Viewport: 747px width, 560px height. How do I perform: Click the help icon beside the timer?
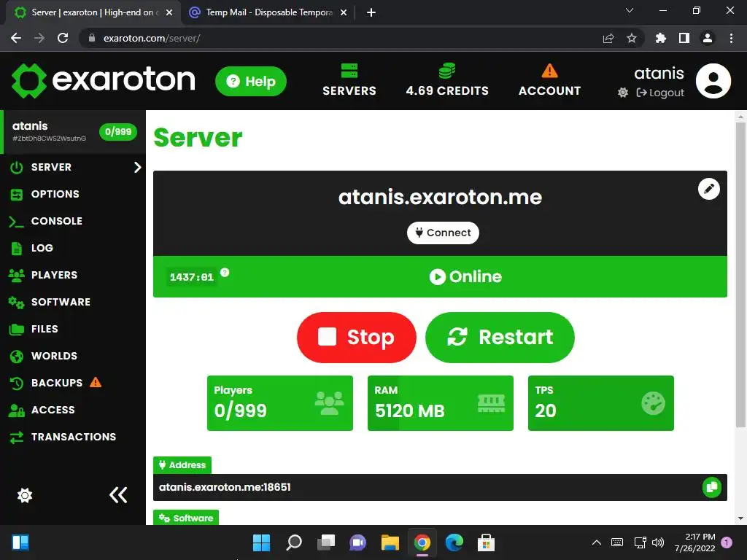[x=225, y=273]
